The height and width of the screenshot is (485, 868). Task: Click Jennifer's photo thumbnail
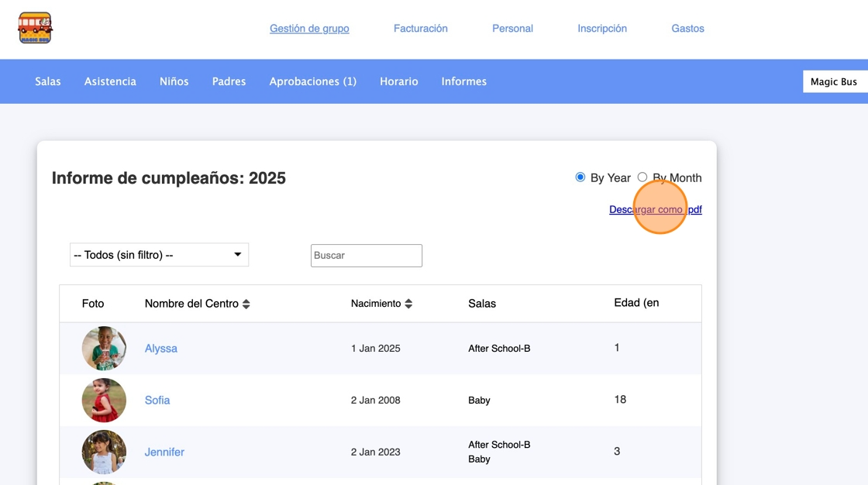pos(104,452)
